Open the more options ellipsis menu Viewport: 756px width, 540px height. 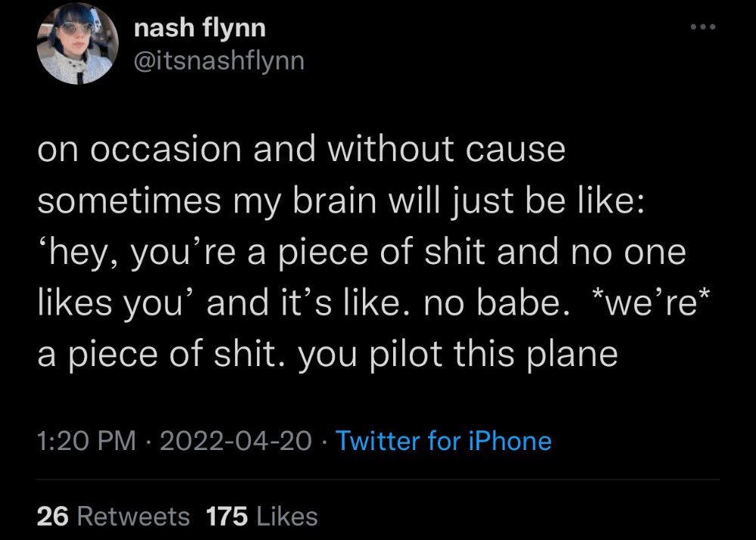[702, 28]
